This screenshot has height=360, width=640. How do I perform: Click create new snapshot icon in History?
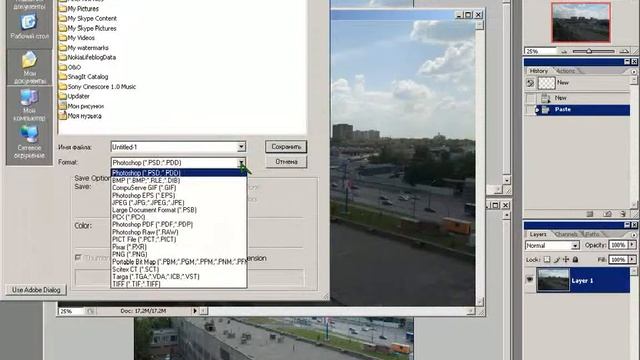[607, 214]
